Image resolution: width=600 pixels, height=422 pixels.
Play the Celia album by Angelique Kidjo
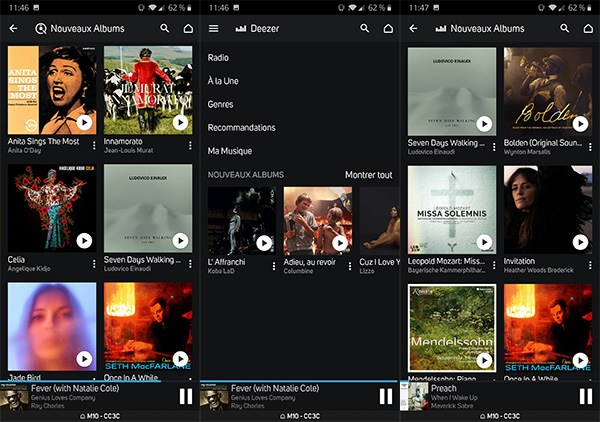click(x=84, y=241)
